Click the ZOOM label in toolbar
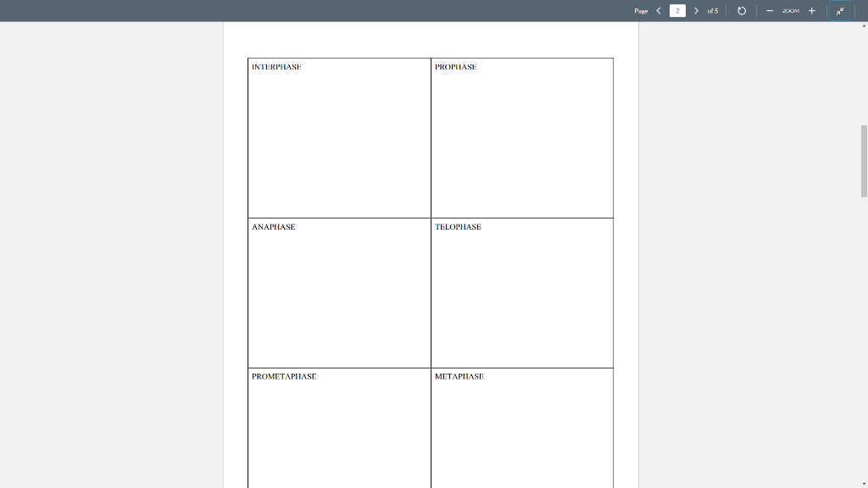The image size is (868, 488). click(x=791, y=10)
